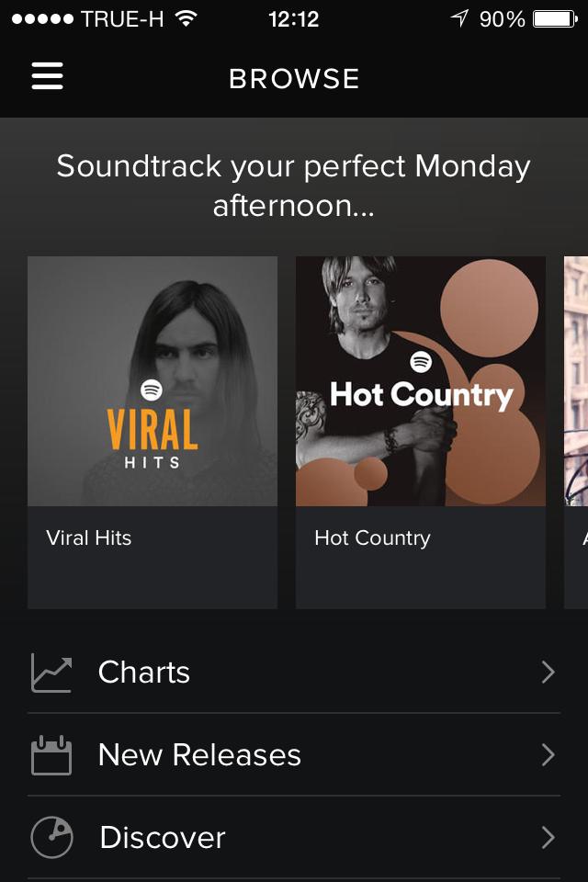Select the line-graph icon beside Charts
588x882 pixels.
click(51, 673)
